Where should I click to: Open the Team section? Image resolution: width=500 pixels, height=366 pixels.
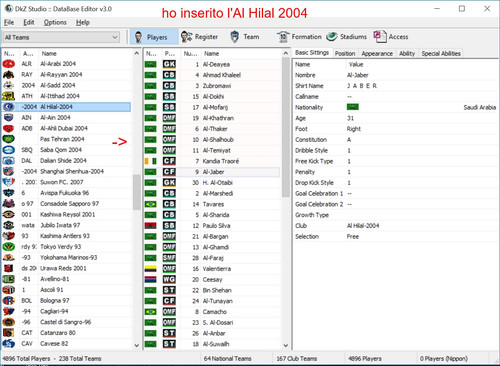coord(245,37)
